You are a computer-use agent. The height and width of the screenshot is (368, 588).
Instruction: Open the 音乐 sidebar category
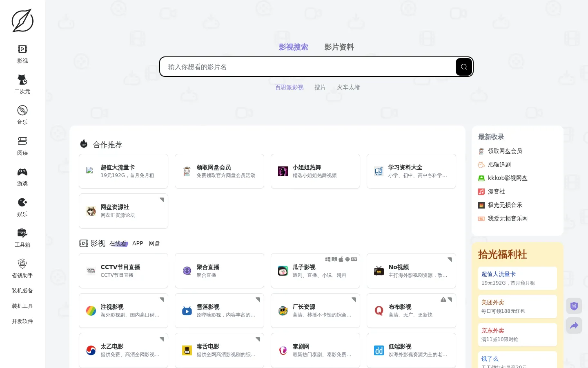click(x=22, y=116)
